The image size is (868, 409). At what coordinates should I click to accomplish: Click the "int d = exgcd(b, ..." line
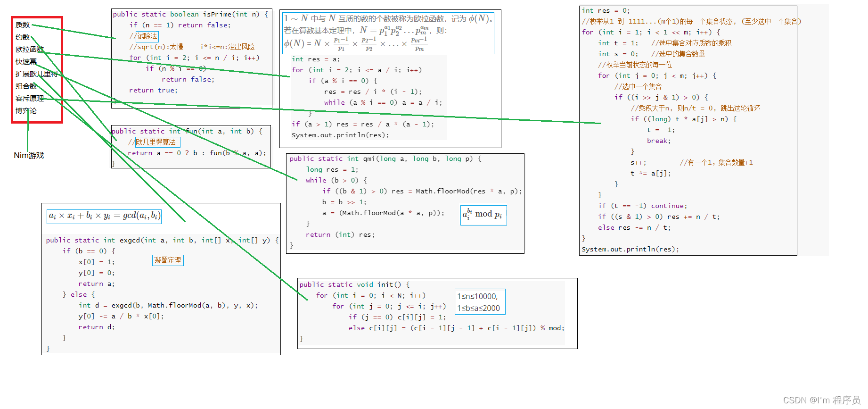pos(168,305)
